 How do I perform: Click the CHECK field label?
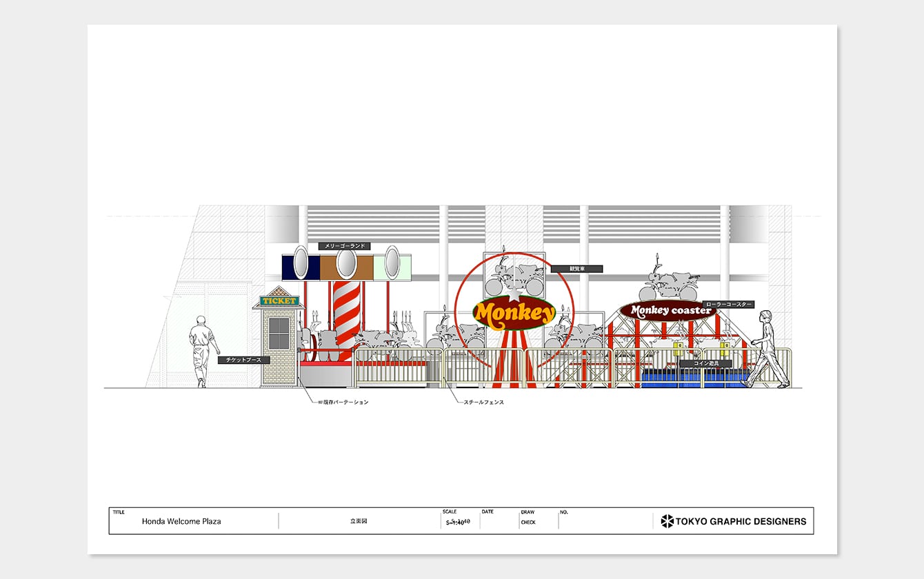(528, 522)
